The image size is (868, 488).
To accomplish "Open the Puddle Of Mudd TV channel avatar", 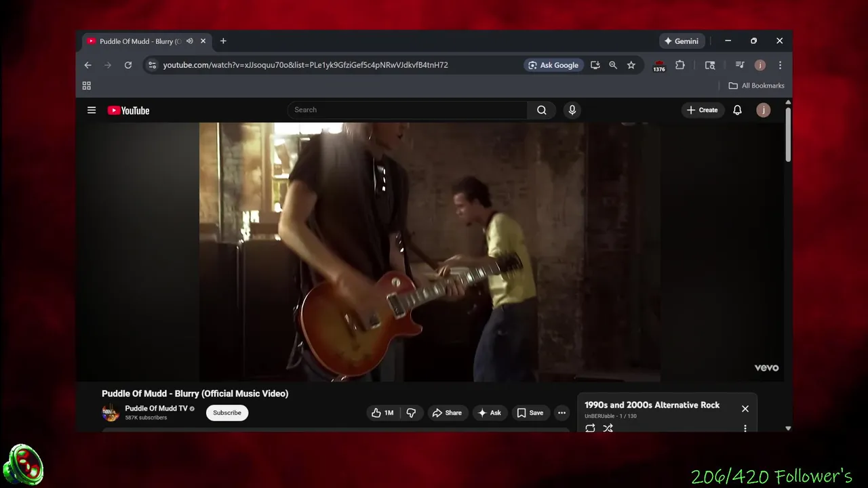I will (111, 413).
